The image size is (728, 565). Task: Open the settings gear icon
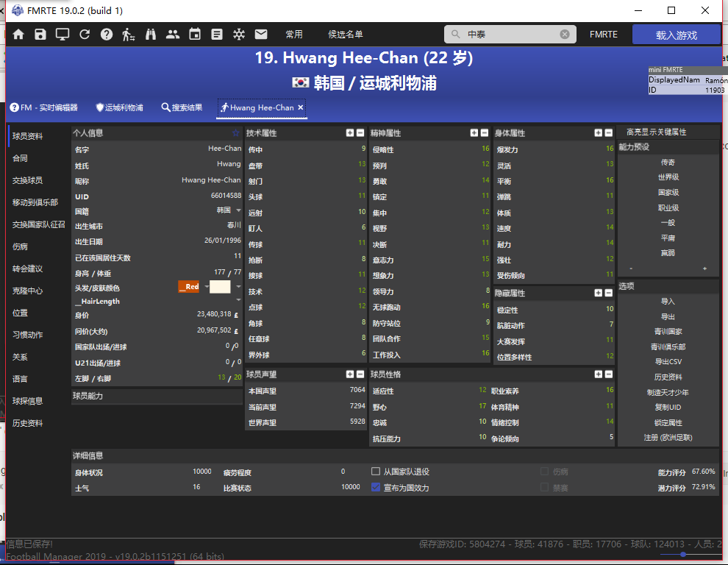tap(239, 35)
